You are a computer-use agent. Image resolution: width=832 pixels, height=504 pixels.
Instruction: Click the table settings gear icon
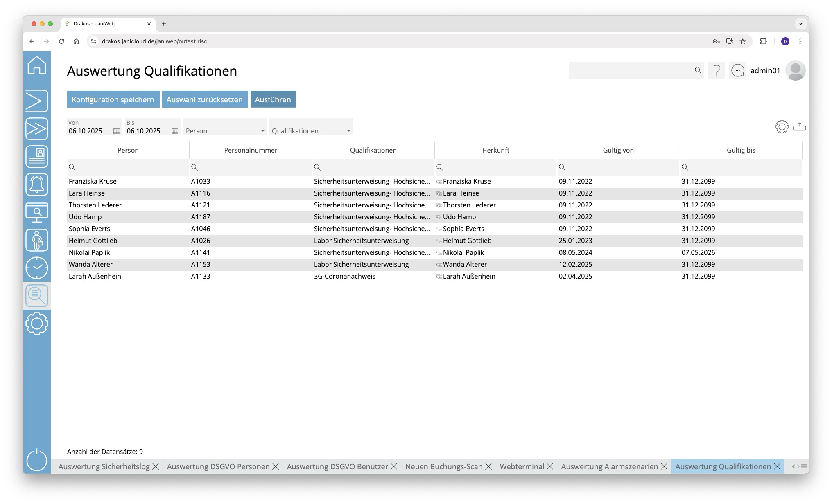click(782, 127)
